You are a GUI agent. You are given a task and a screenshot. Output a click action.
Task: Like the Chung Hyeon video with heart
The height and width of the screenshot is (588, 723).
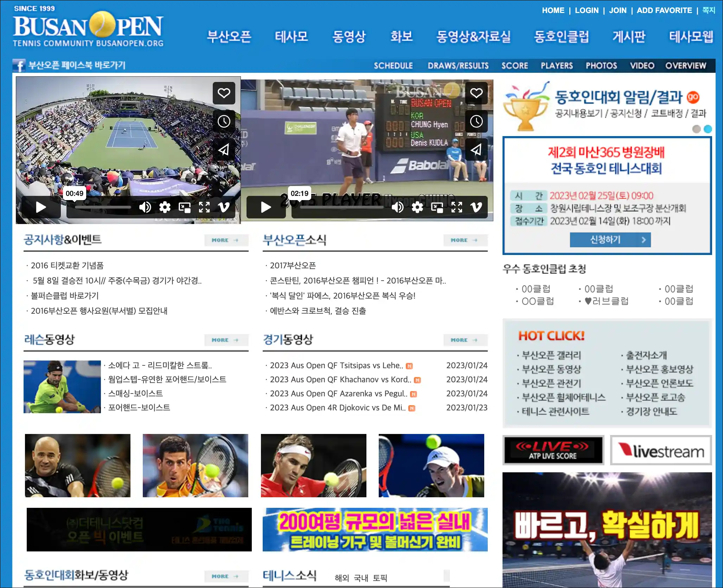[476, 93]
